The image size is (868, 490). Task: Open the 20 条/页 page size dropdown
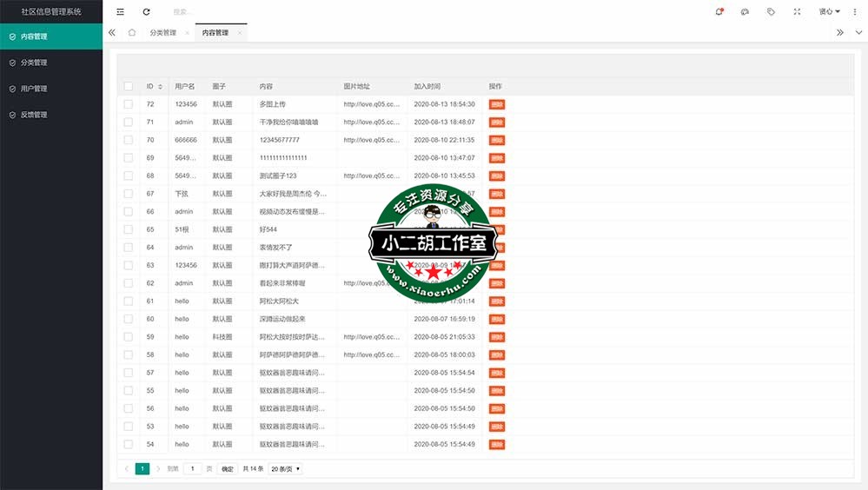pyautogui.click(x=286, y=468)
